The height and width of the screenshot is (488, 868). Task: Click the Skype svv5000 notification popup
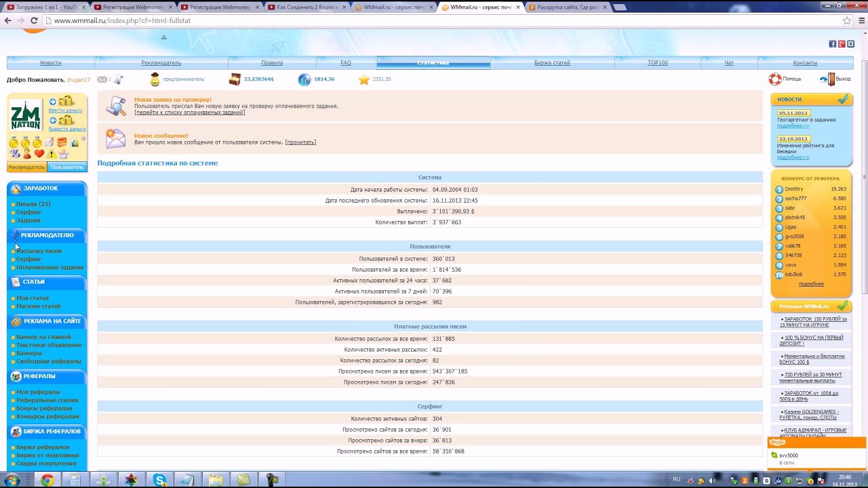point(817,453)
